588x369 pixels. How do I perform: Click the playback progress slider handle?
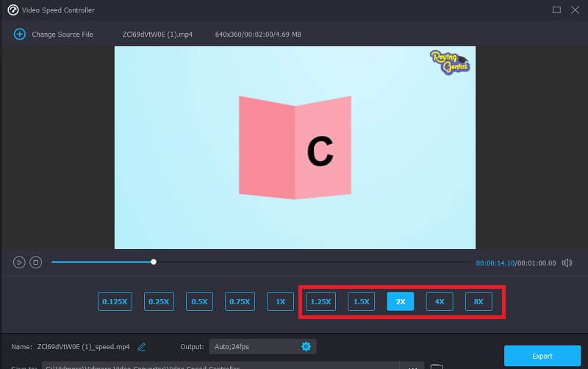point(154,262)
